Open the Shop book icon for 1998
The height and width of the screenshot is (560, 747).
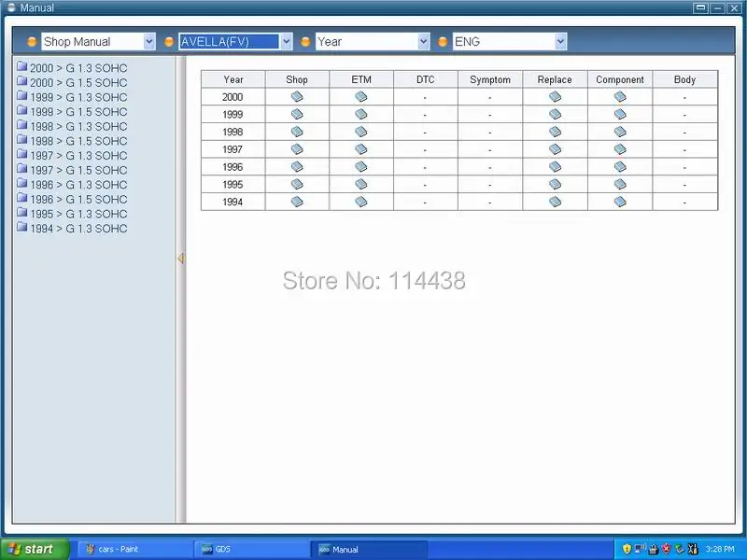point(297,132)
